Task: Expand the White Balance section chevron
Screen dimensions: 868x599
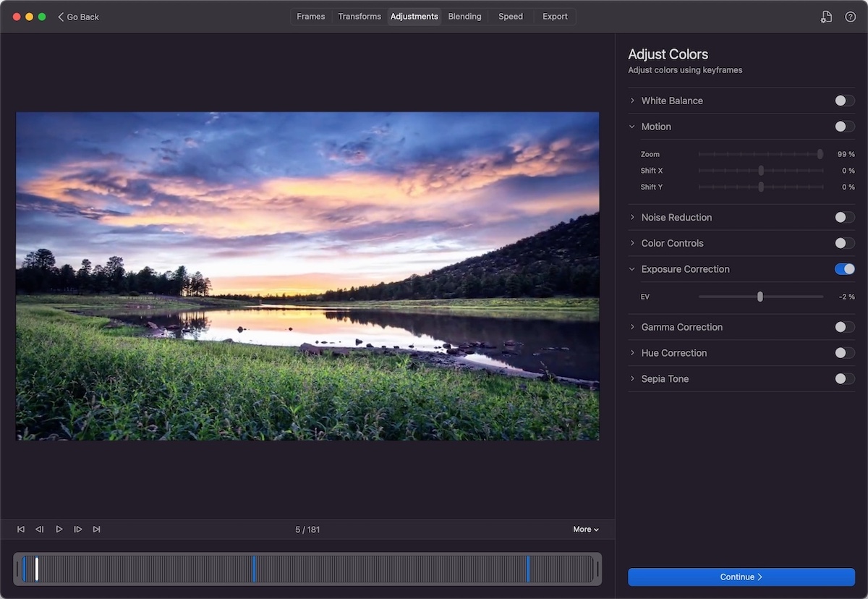Action: [632, 101]
